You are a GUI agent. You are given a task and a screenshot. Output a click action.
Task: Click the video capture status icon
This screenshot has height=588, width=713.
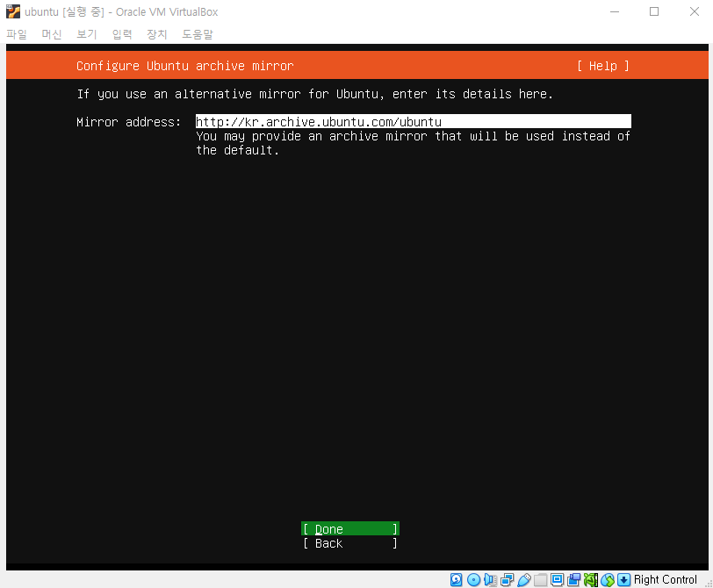pyautogui.click(x=574, y=579)
